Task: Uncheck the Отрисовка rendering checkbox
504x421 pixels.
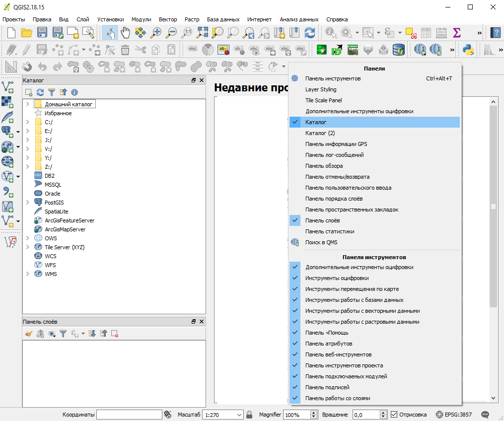Action: coord(394,415)
